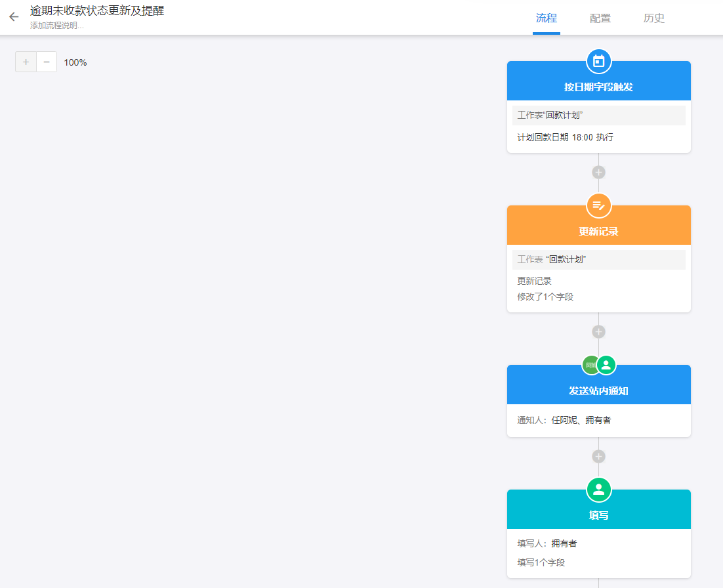
Task: Click the green person icon above 填写
Action: [x=598, y=490]
